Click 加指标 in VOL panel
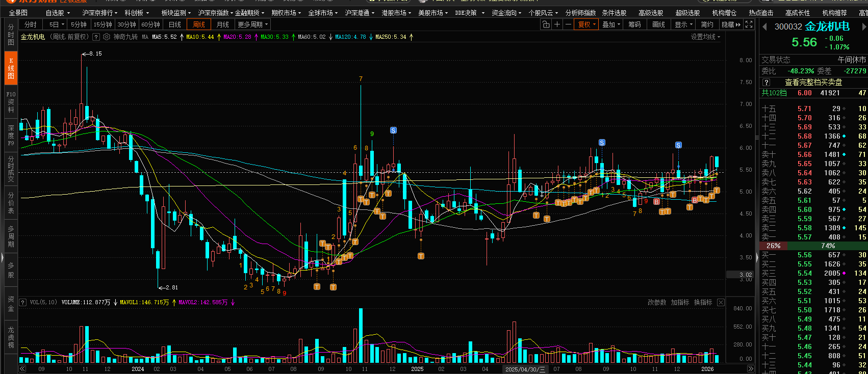This screenshot has height=374, width=868. pos(680,302)
